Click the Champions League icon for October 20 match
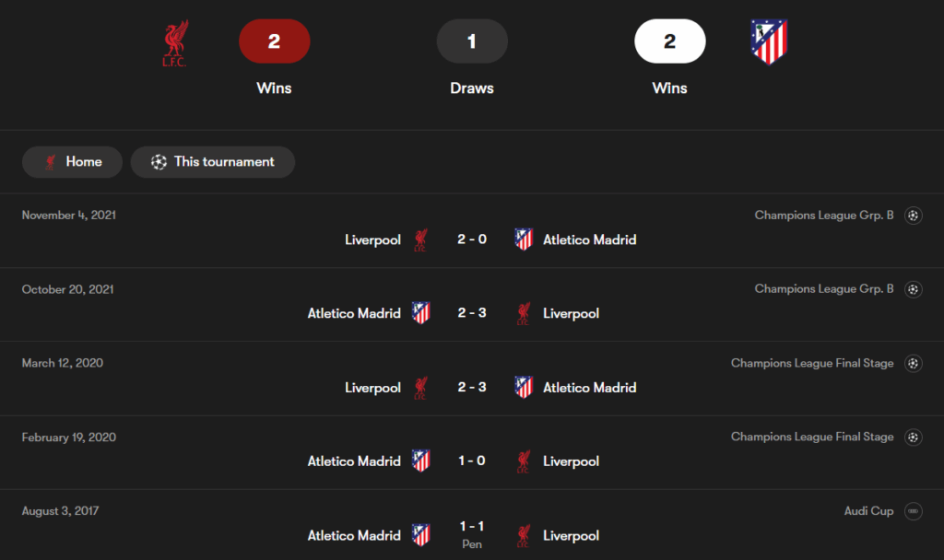944x560 pixels. [x=913, y=289]
